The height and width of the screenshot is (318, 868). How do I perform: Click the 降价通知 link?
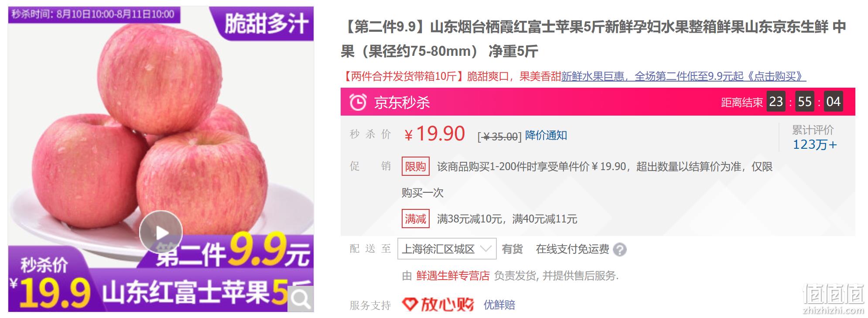pyautogui.click(x=546, y=135)
